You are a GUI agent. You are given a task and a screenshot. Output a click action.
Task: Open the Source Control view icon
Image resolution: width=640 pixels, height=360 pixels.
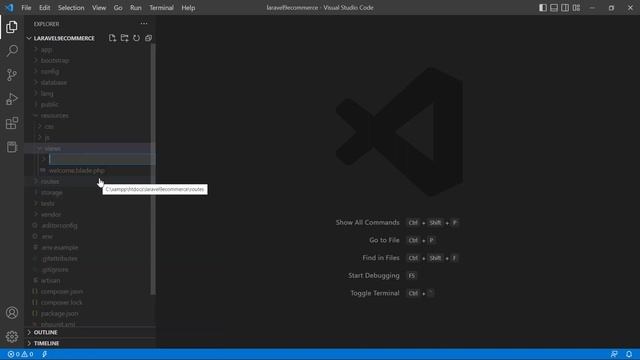pos(12,75)
